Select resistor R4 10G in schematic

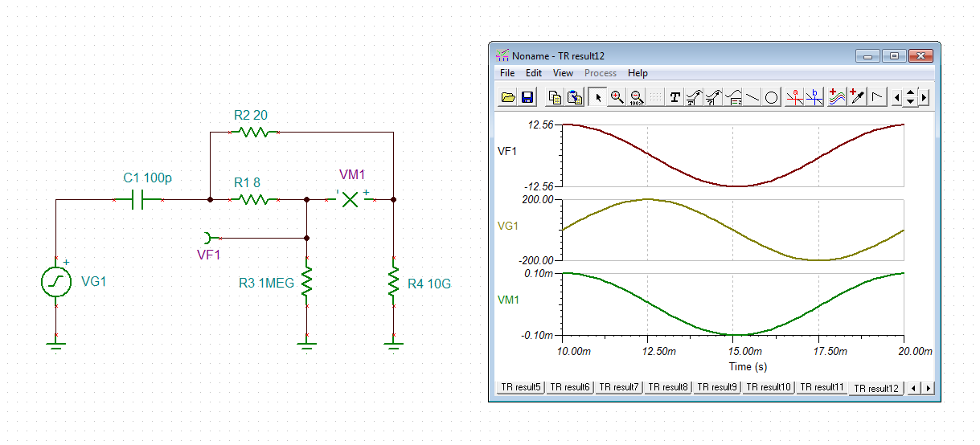[x=393, y=282]
